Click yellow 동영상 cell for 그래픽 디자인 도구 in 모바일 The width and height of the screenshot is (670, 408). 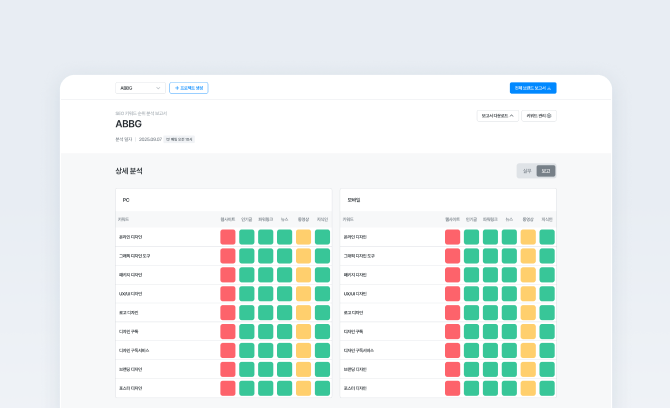[528, 256]
